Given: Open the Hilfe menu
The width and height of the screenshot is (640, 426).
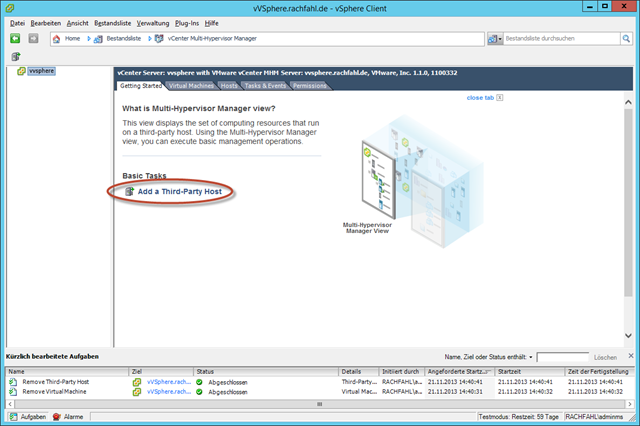Looking at the screenshot, I should click(211, 23).
